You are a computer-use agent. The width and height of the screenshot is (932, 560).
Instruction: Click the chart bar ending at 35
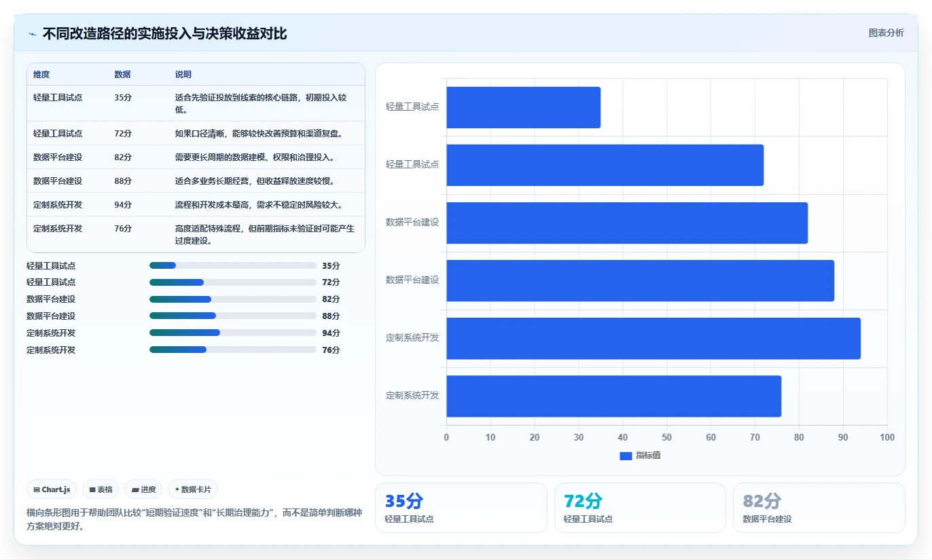[x=523, y=107]
